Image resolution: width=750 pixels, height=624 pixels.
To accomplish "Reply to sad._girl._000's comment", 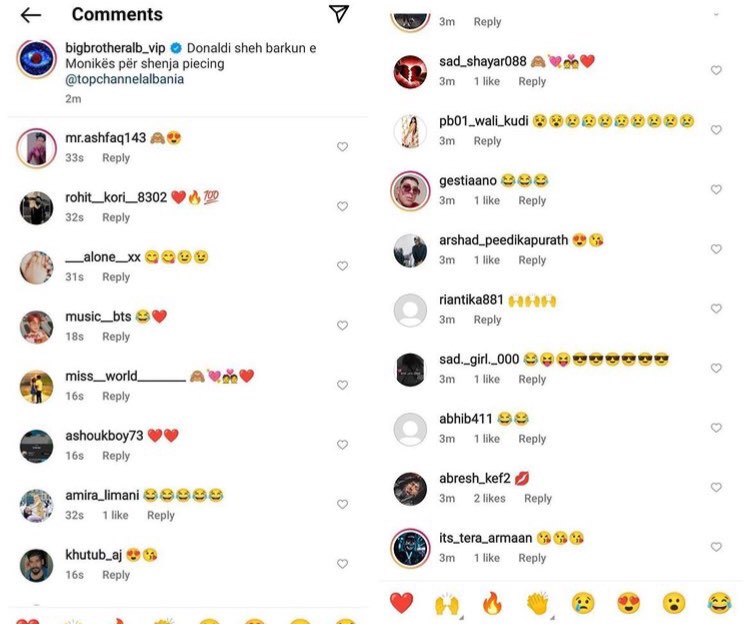I will pyautogui.click(x=532, y=379).
